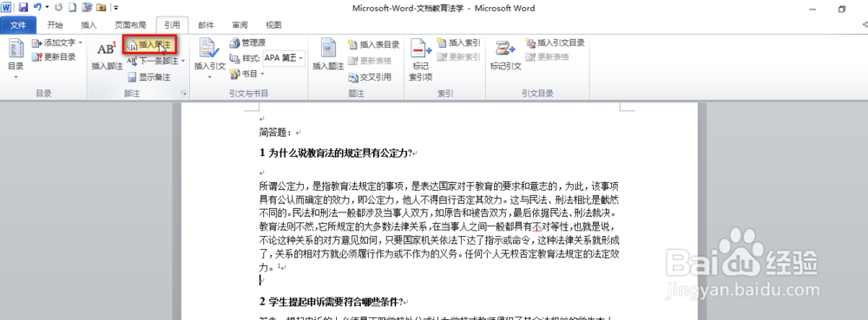Open the 脚注 dialog launcher
Screen dimensions: 868x320
coord(183,94)
